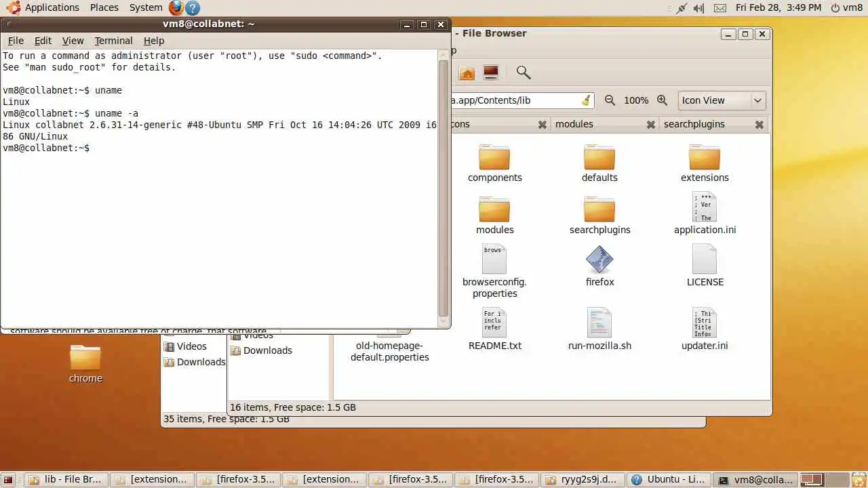Switch to the searchplugins tab
The width and height of the screenshot is (868, 488).
[694, 124]
